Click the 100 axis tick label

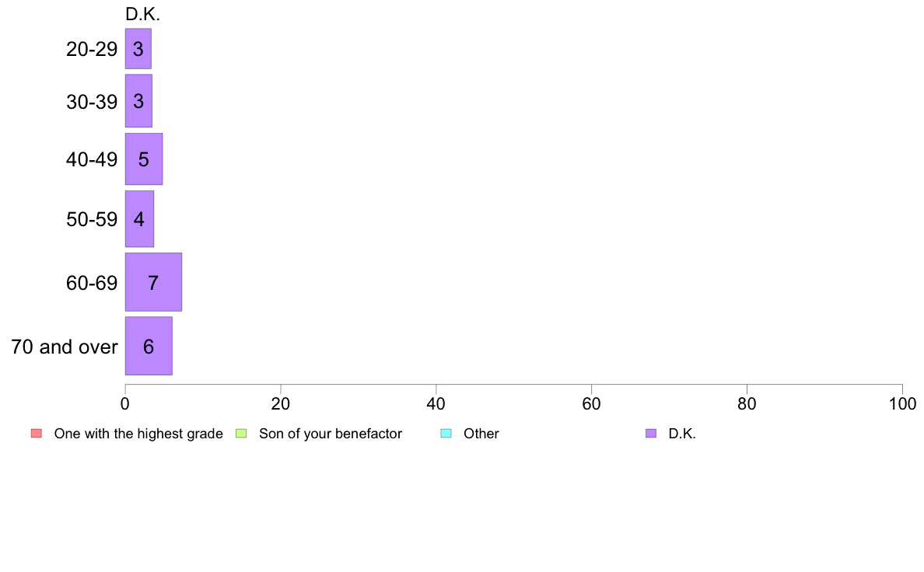(x=902, y=404)
